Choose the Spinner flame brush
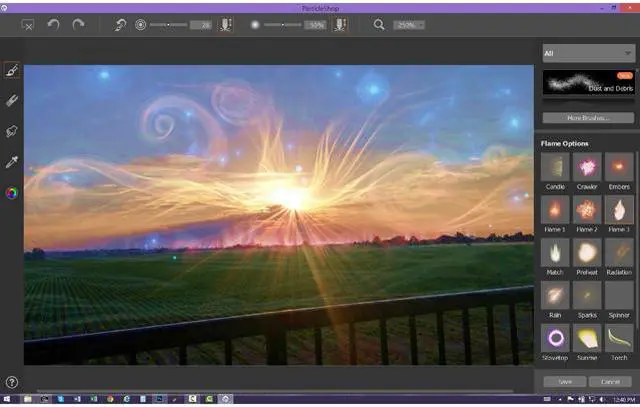The height and width of the screenshot is (407, 640). pyautogui.click(x=619, y=295)
